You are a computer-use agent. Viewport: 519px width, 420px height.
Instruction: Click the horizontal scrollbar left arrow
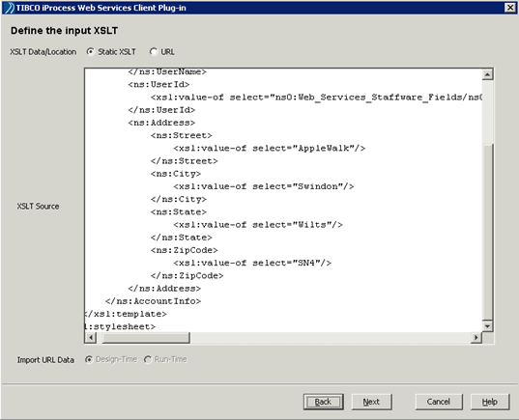(x=90, y=338)
